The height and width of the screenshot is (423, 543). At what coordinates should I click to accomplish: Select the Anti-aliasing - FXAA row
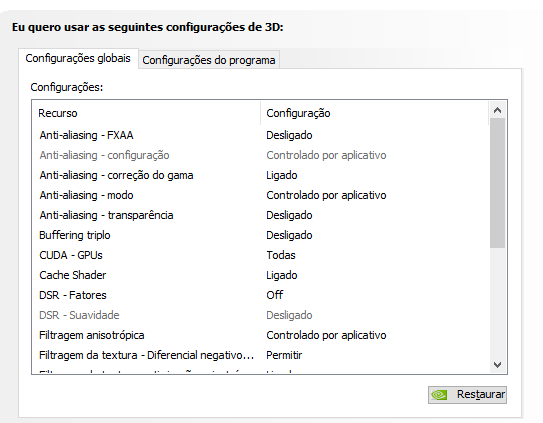tap(261, 135)
